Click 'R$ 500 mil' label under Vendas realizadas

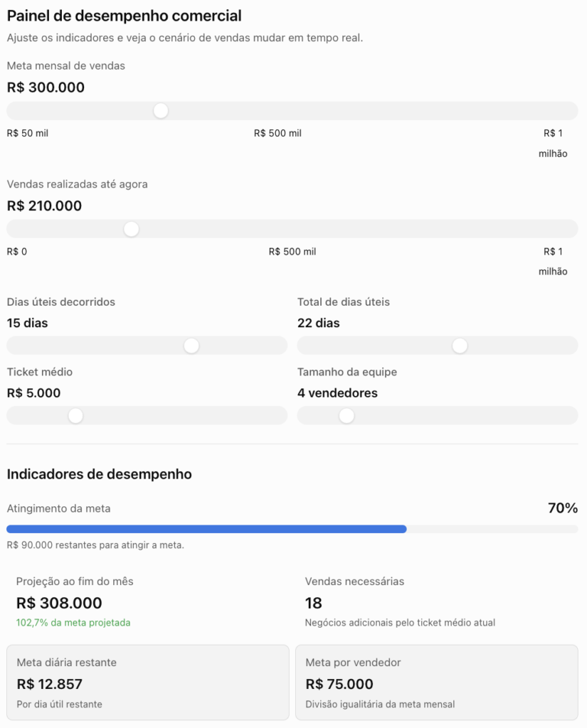click(x=292, y=252)
